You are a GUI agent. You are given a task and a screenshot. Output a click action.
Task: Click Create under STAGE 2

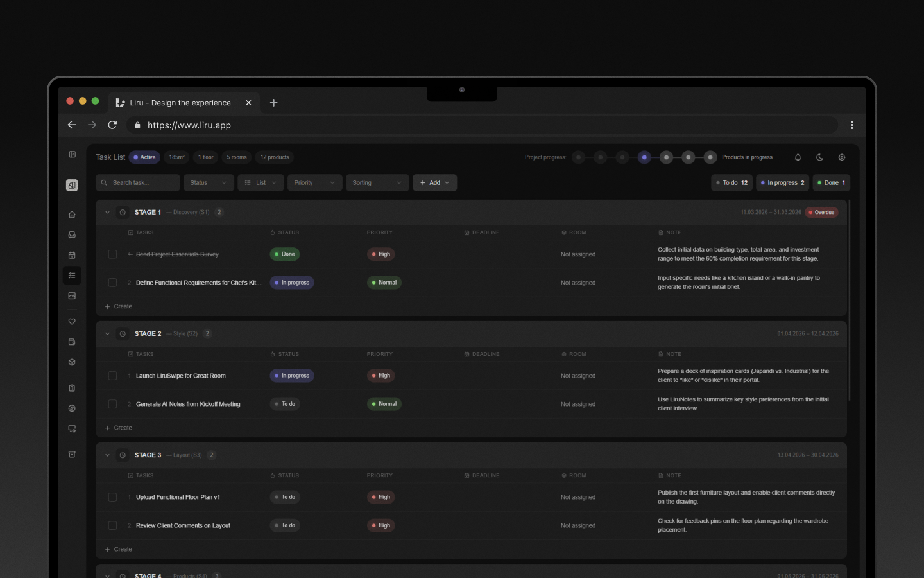pyautogui.click(x=118, y=427)
